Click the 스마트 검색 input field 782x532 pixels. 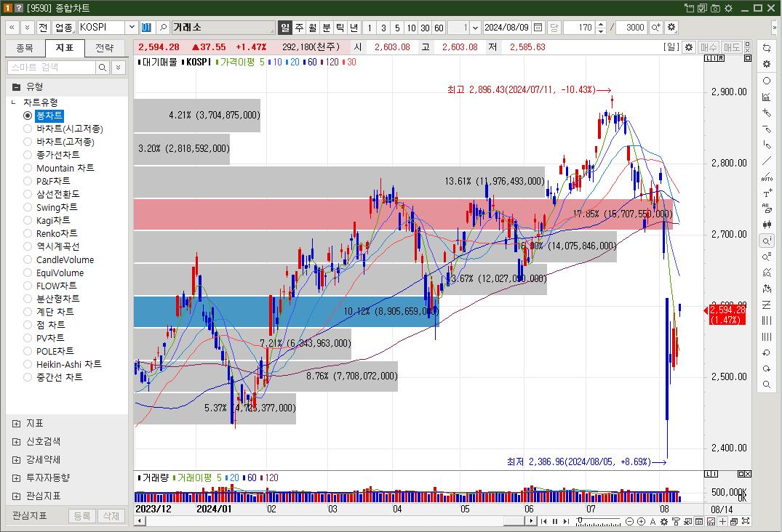[52, 68]
